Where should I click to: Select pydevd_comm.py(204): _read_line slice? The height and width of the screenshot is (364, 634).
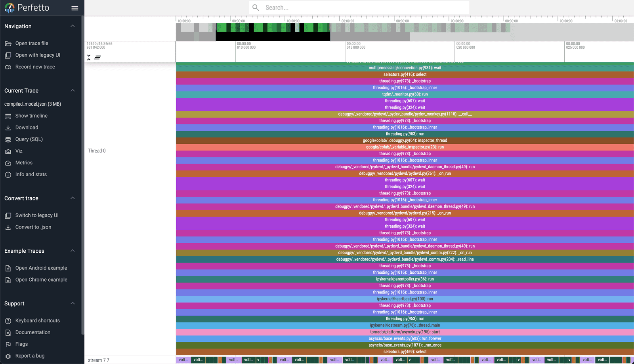coord(405,259)
